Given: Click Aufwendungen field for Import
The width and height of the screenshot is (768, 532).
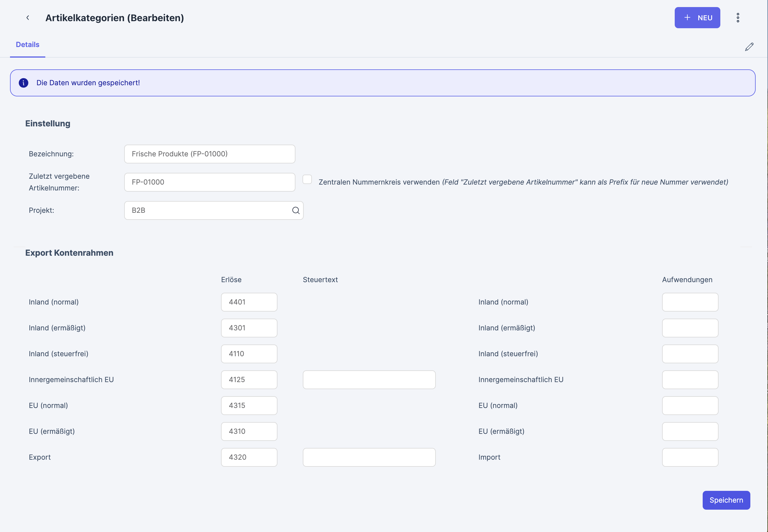Looking at the screenshot, I should [x=690, y=457].
